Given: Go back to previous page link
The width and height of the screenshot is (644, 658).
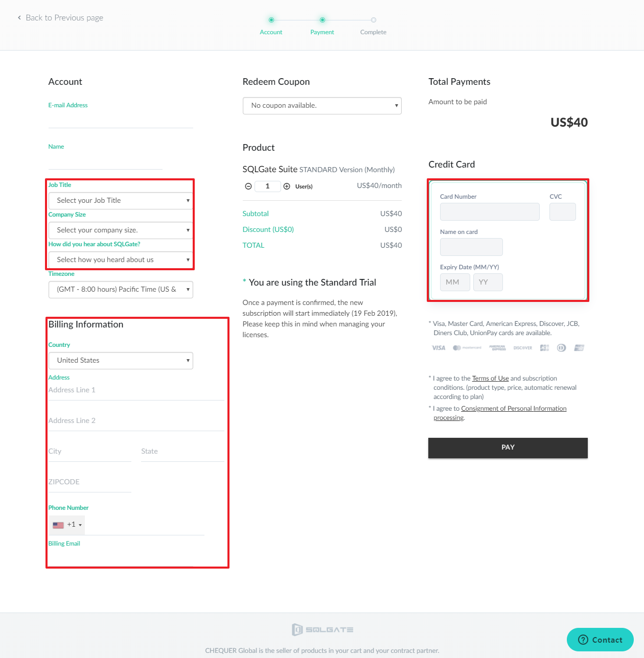Looking at the screenshot, I should pyautogui.click(x=60, y=18).
